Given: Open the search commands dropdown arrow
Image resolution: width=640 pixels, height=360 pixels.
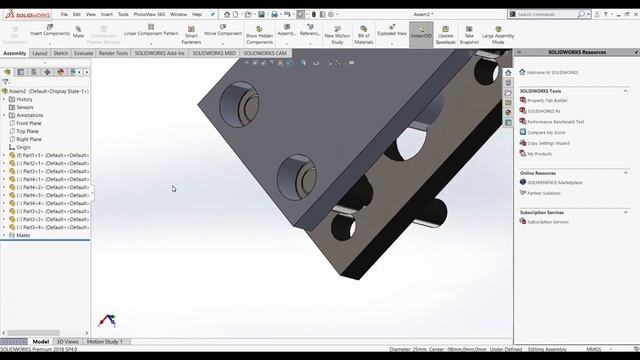Looking at the screenshot, I should click(x=588, y=14).
